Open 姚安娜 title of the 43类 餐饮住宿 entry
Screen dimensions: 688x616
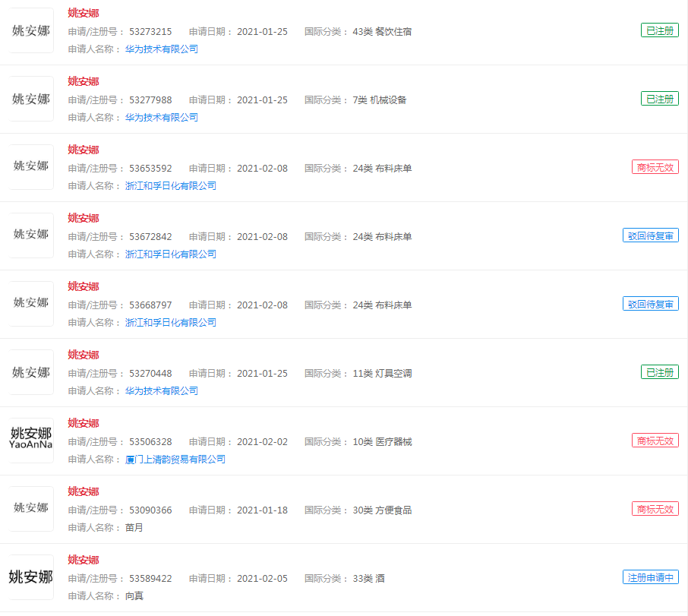click(x=84, y=13)
